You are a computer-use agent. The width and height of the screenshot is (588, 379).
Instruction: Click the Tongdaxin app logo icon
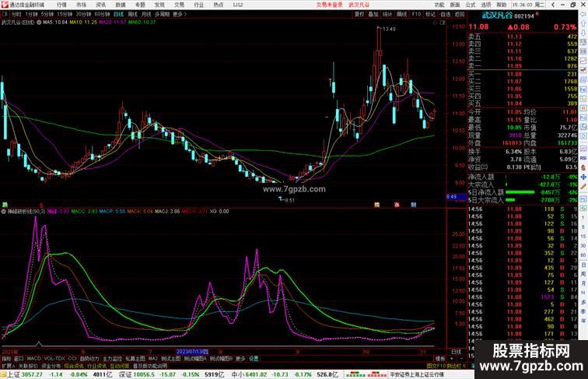(4, 5)
